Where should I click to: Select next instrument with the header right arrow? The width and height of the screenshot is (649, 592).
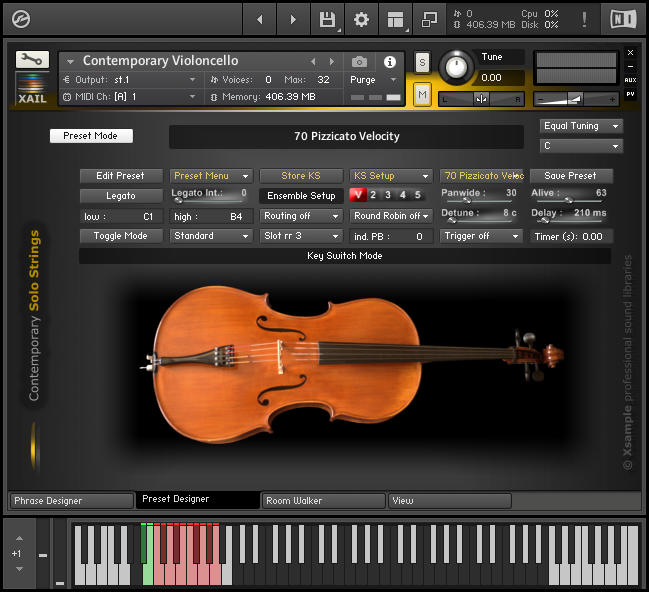(332, 62)
